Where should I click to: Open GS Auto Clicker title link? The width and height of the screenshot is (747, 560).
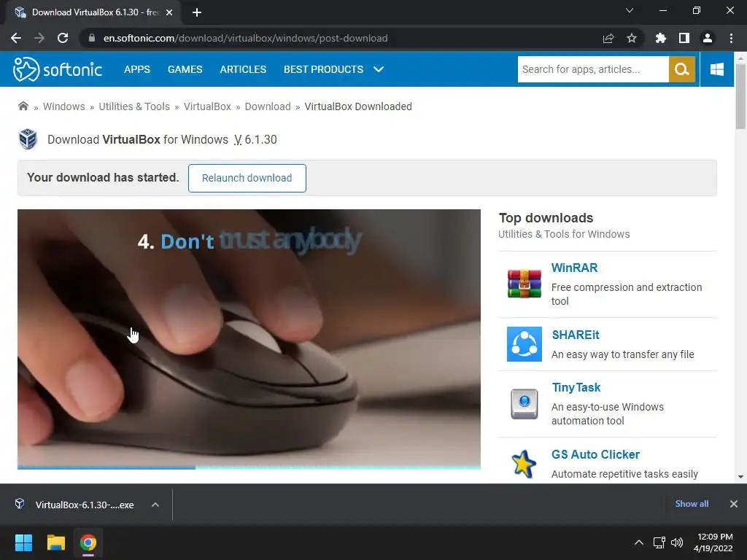coord(595,454)
